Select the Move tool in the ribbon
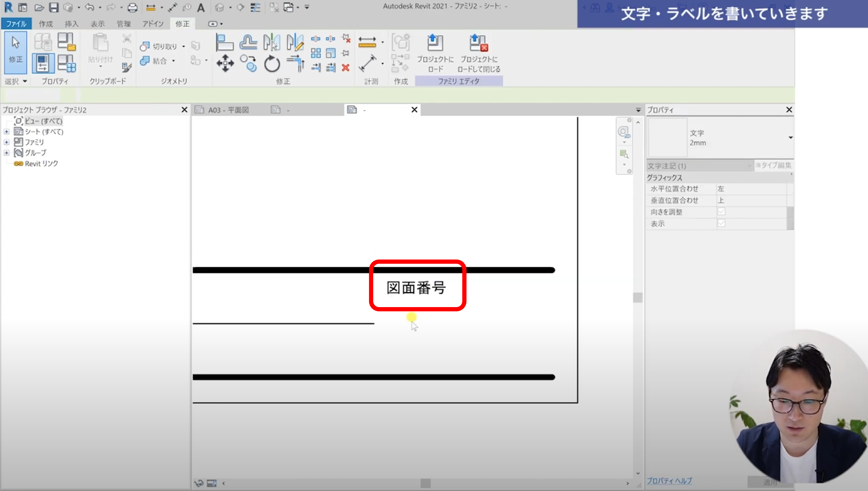Screen dimensions: 868x491 225,63
